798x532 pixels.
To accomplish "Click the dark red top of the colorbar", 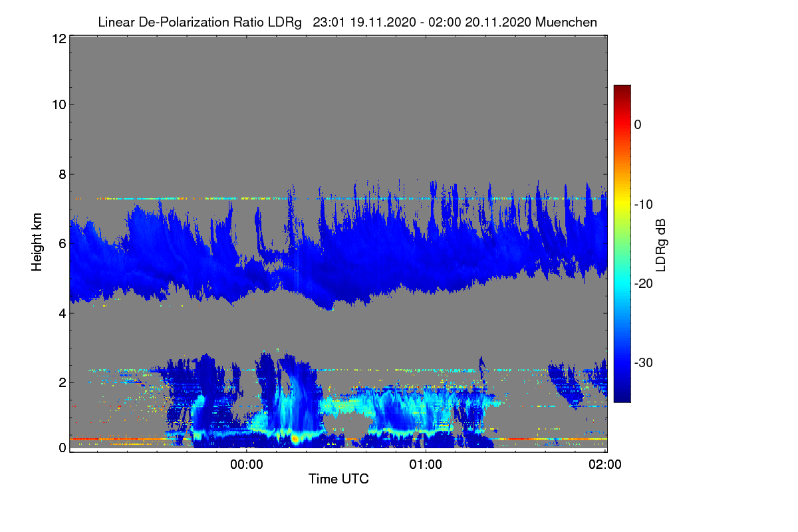I will [622, 90].
